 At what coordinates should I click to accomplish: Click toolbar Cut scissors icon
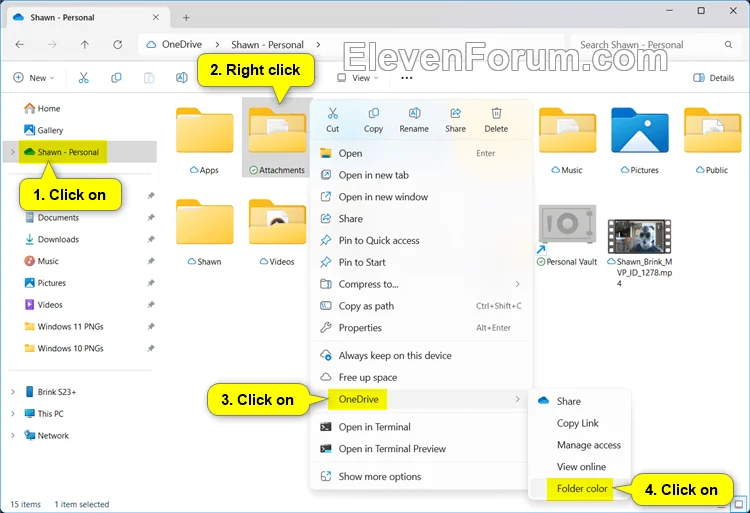coord(84,77)
